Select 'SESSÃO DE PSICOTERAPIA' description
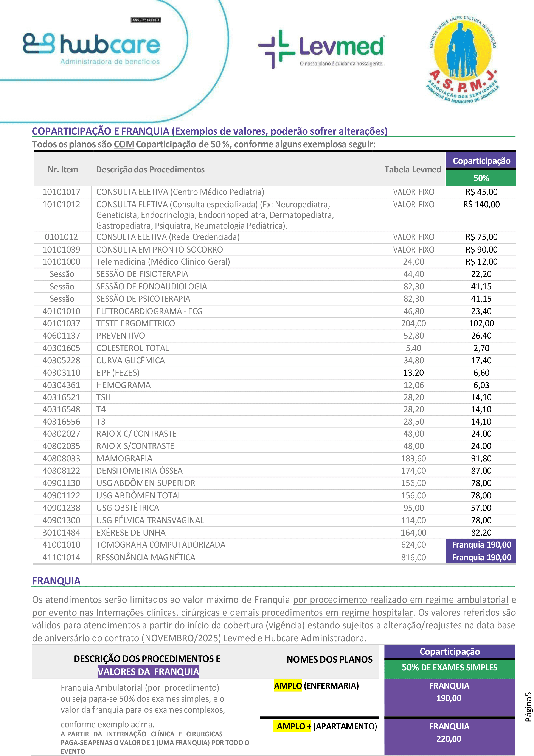This screenshot has width=534, height=756. point(143,299)
